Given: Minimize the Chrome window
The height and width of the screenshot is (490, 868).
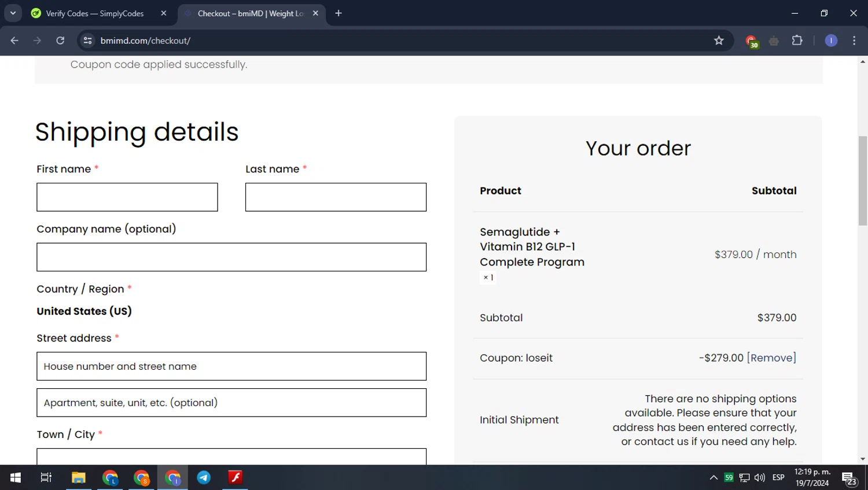Looking at the screenshot, I should tap(795, 13).
